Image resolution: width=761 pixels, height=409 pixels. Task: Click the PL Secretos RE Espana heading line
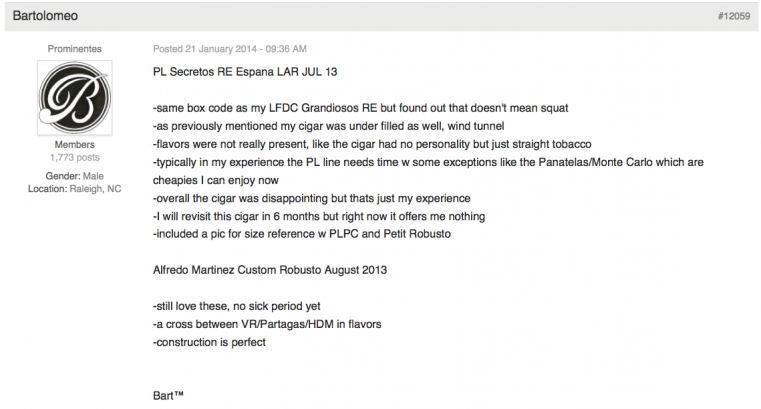pyautogui.click(x=245, y=72)
